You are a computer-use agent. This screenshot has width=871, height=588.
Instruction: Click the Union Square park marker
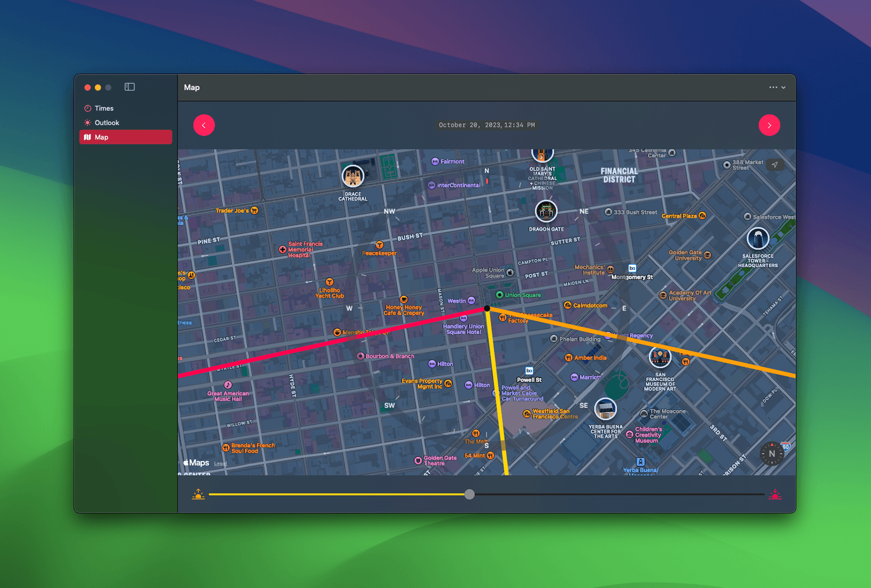tap(499, 295)
